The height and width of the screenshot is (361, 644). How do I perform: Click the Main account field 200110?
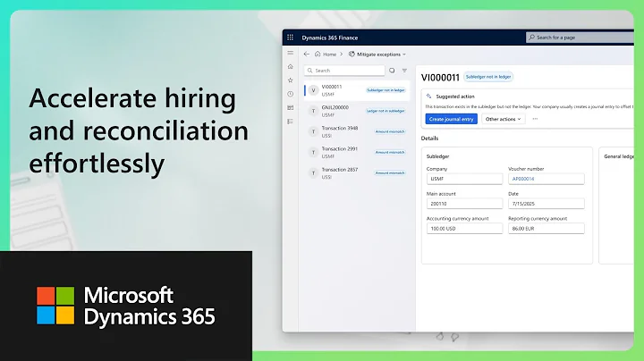pos(464,204)
